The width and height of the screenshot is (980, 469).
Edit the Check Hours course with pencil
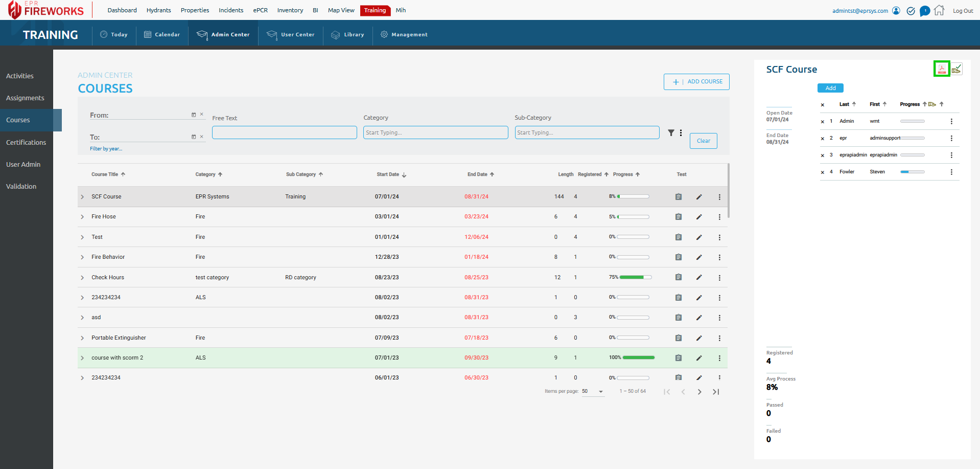pos(699,278)
